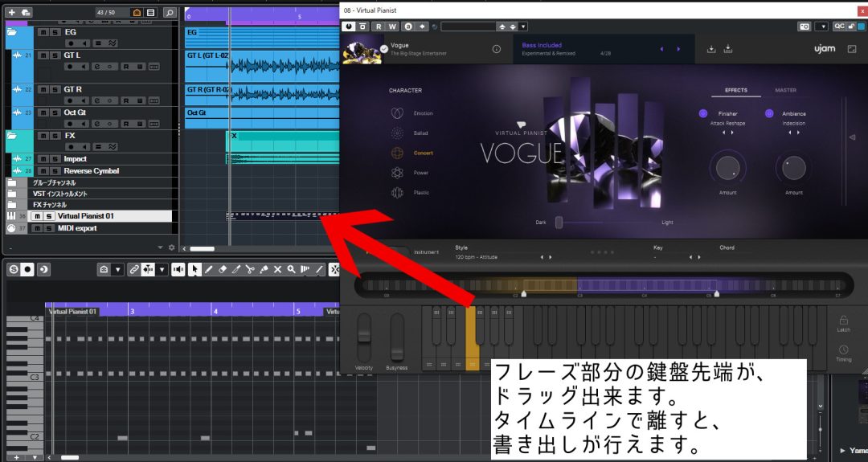This screenshot has width=868, height=462.
Task: Toggle the Finisher effect power button
Action: (x=703, y=113)
